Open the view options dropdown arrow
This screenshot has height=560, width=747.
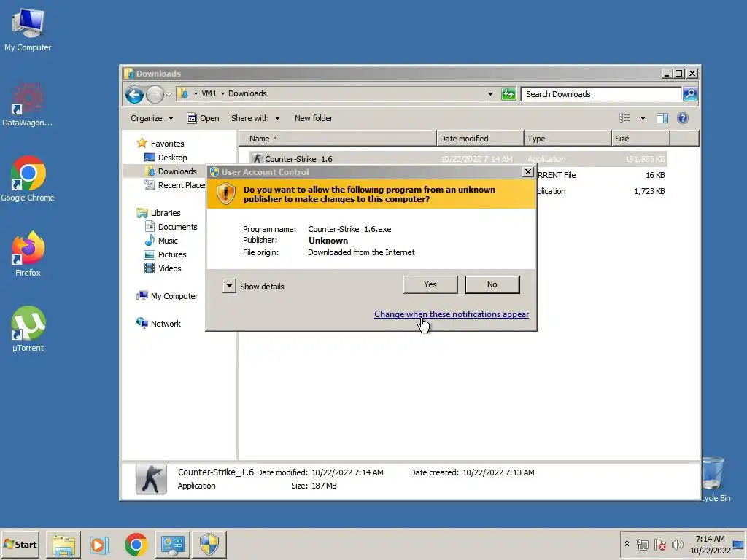[x=643, y=118]
